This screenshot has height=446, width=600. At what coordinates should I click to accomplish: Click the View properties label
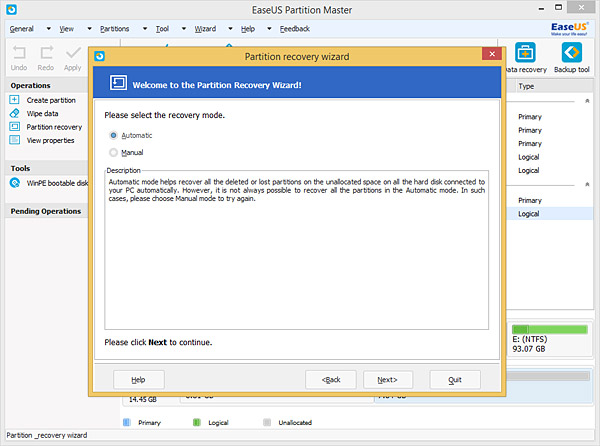pyautogui.click(x=51, y=140)
